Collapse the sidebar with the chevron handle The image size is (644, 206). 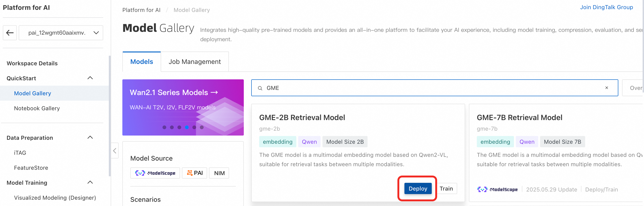pyautogui.click(x=114, y=151)
